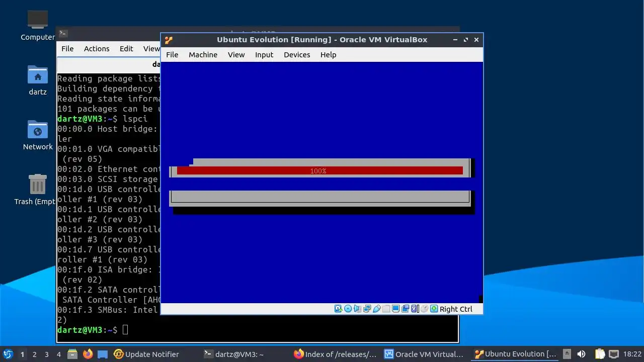The image size is (644, 362).
Task: Open the Devices menu in VirtualBox
Action: pos(297,55)
